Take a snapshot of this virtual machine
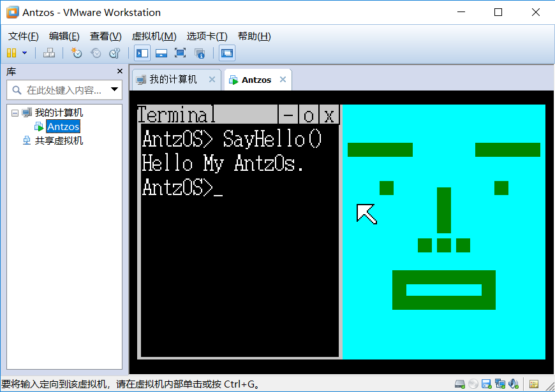Viewport: 555px width, 392px height. point(77,53)
